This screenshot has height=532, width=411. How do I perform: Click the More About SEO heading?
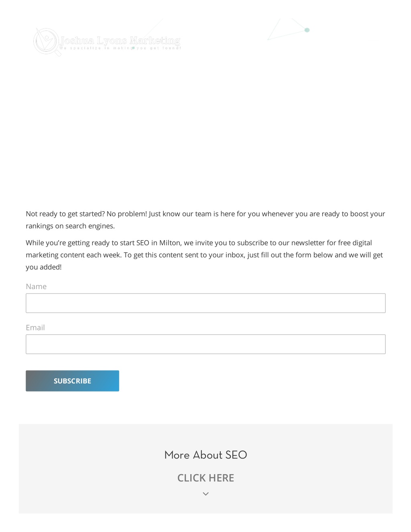[x=205, y=455]
